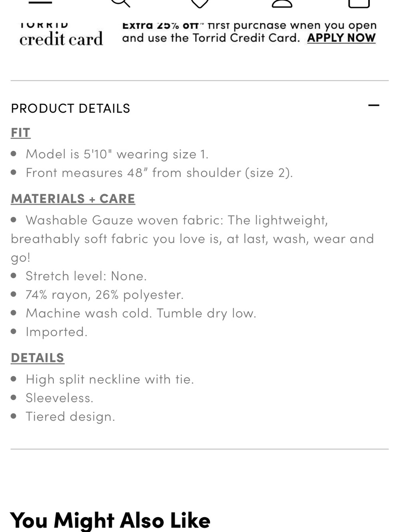Viewport: 399px width, 532px height.
Task: Collapse Product Details with minus icon
Action: coord(373,106)
